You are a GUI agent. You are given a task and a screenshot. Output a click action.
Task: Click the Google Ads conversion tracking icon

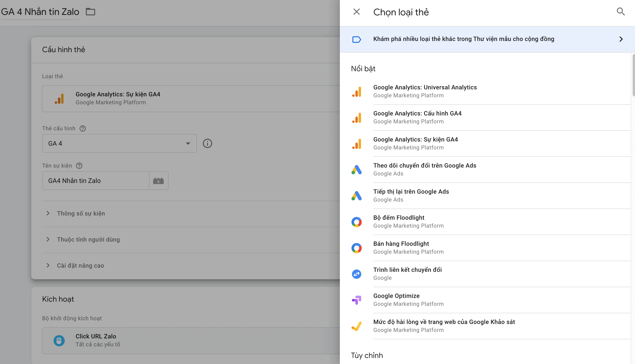coord(357,170)
